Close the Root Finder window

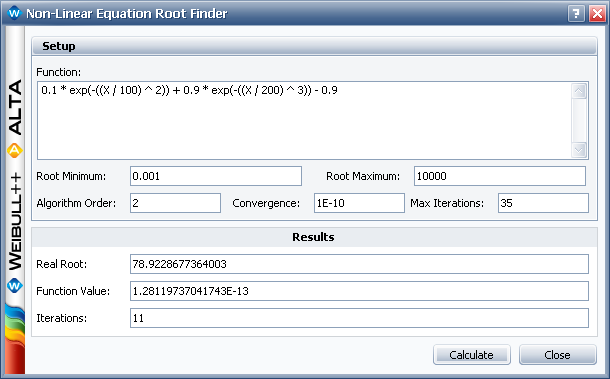tap(597, 14)
